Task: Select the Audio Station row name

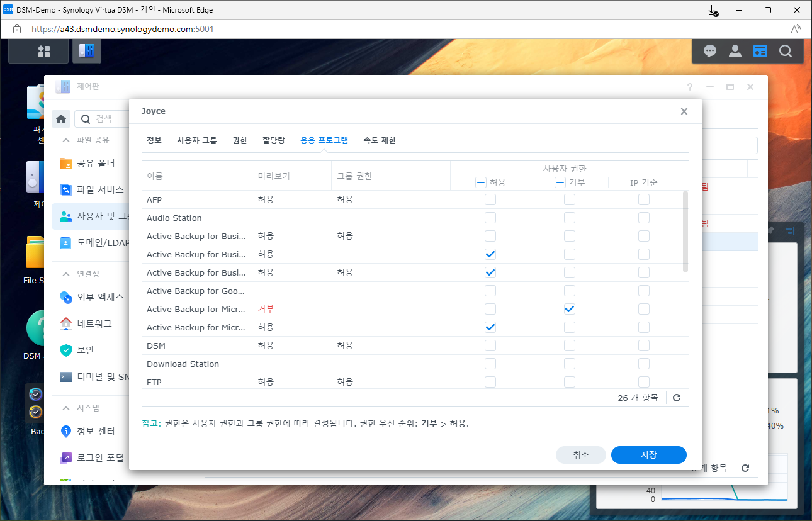Action: tap(174, 218)
